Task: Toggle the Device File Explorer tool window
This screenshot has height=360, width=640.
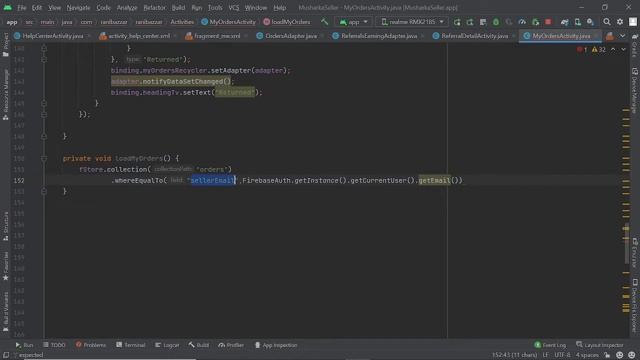Action: [635, 306]
